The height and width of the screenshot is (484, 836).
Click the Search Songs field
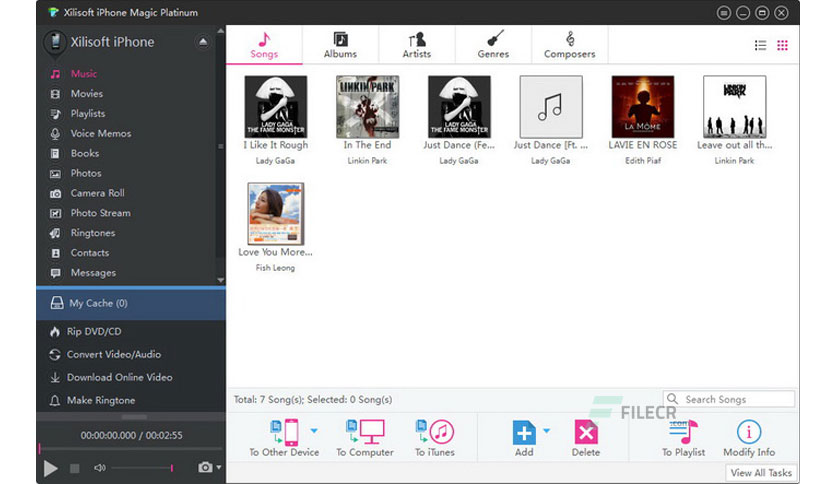[x=729, y=399]
